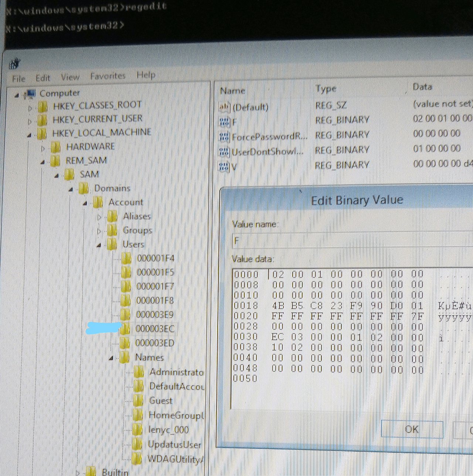Click binary icon of value F

tap(224, 122)
